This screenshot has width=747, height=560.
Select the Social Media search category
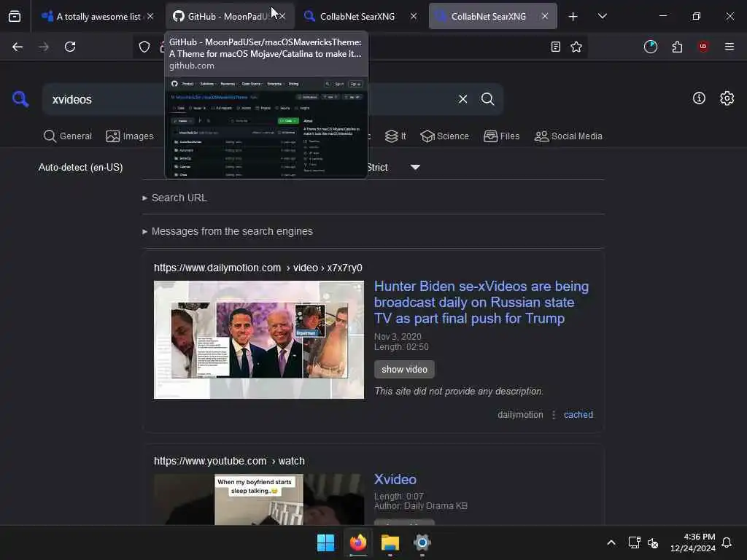(x=568, y=136)
